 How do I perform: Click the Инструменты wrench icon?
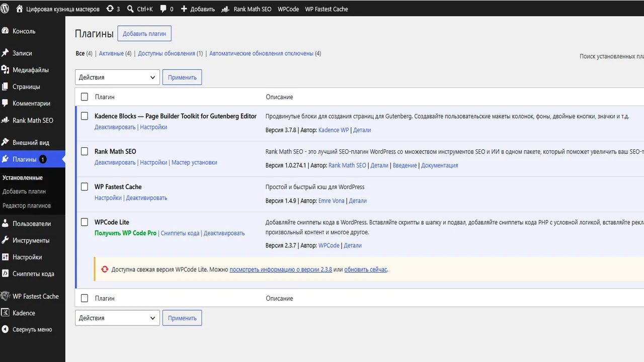tap(6, 240)
